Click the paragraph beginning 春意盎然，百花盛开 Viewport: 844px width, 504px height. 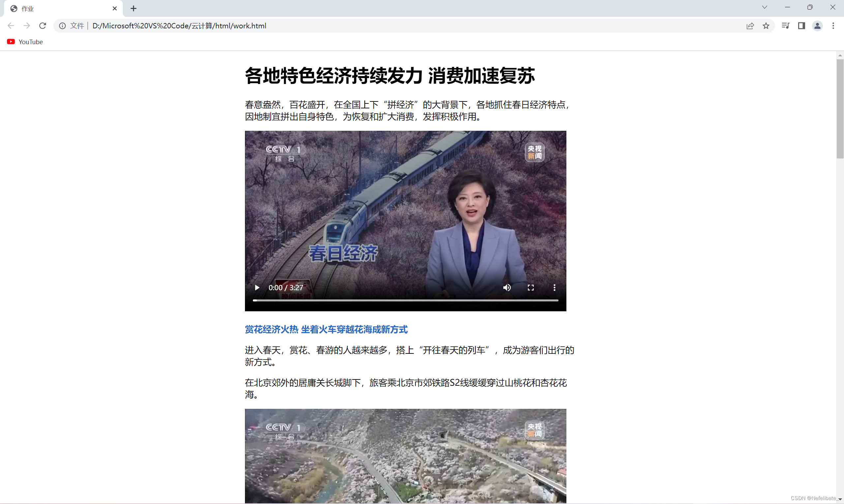click(407, 111)
